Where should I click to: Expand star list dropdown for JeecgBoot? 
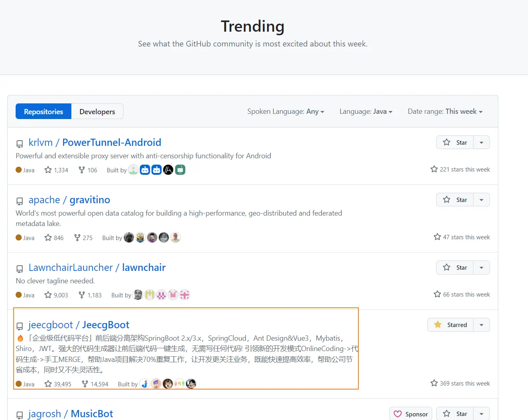click(x=481, y=325)
